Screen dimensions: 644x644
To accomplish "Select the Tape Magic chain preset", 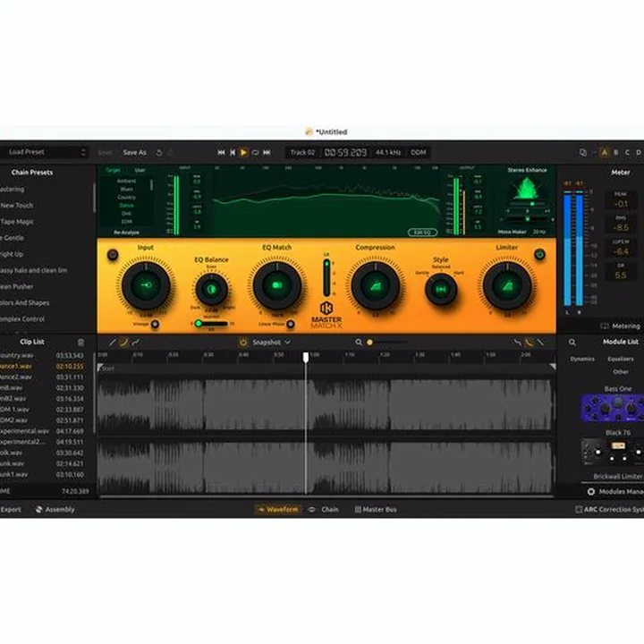I will (17, 222).
